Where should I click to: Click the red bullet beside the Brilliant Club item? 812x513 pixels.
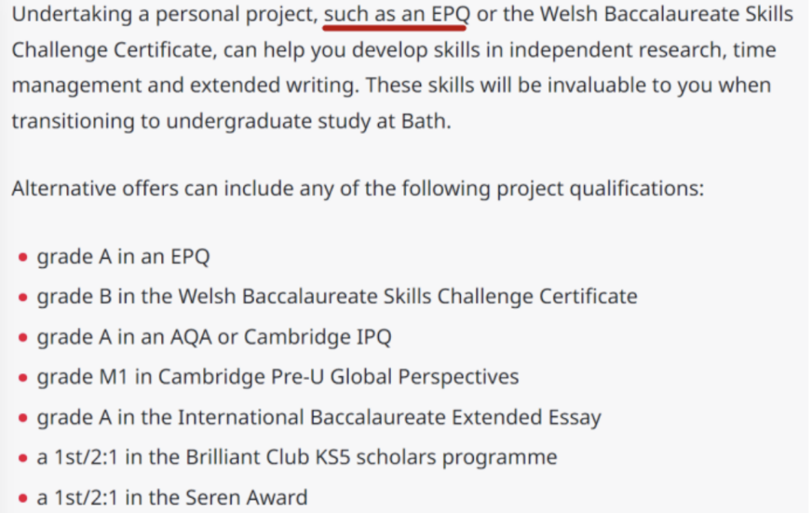(23, 458)
